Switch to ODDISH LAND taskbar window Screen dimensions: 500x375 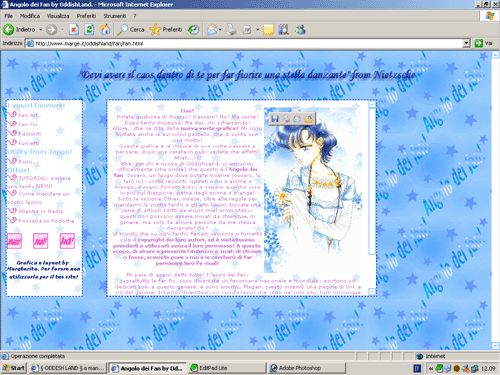(68, 368)
